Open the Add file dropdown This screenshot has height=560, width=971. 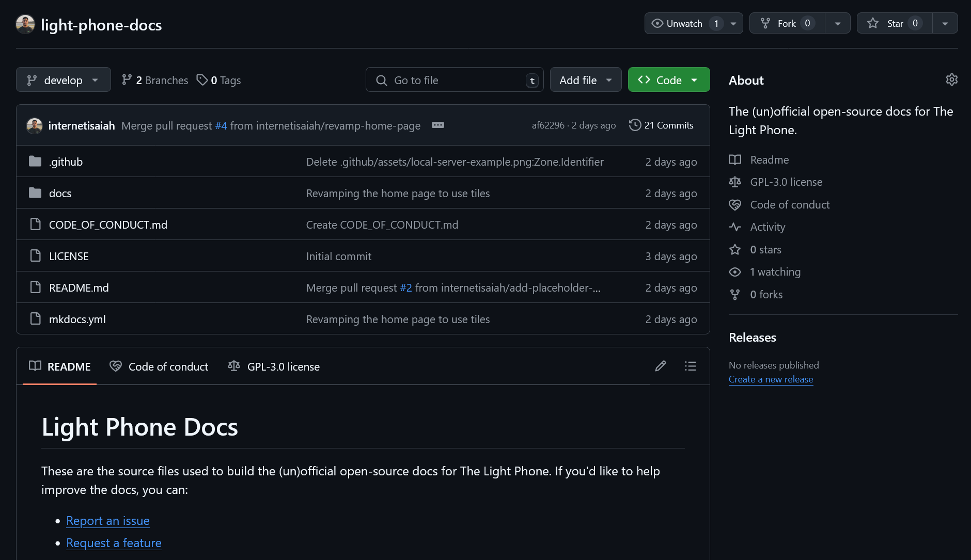586,79
